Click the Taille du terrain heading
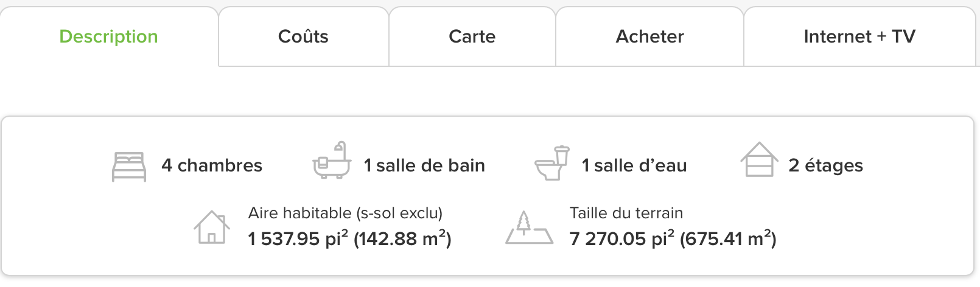The image size is (980, 287). click(x=626, y=213)
